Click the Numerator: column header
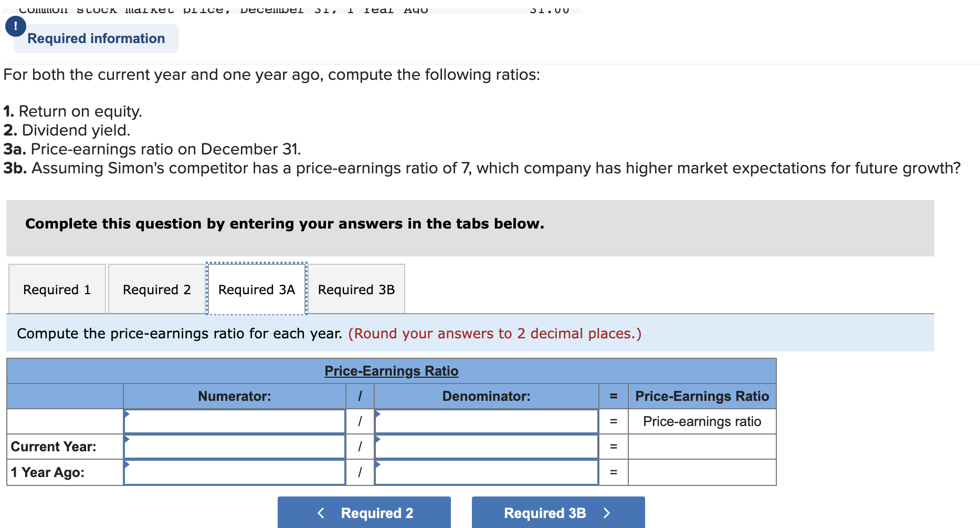 [235, 396]
